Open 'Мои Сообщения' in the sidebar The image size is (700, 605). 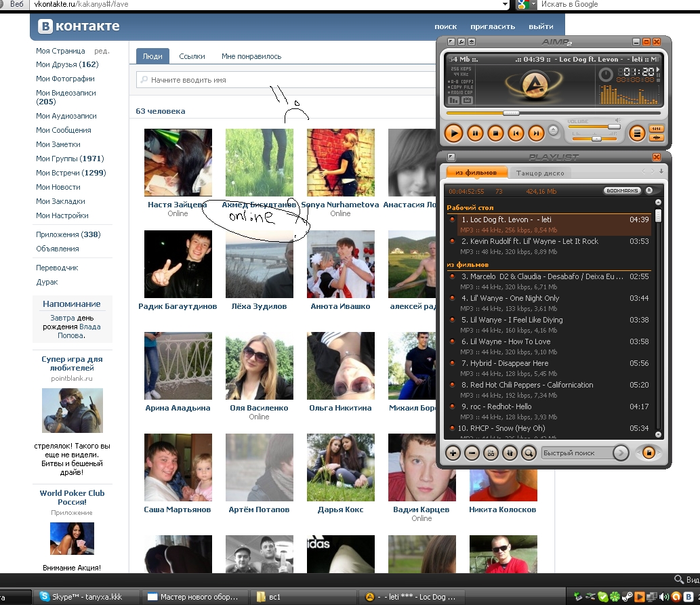click(64, 130)
